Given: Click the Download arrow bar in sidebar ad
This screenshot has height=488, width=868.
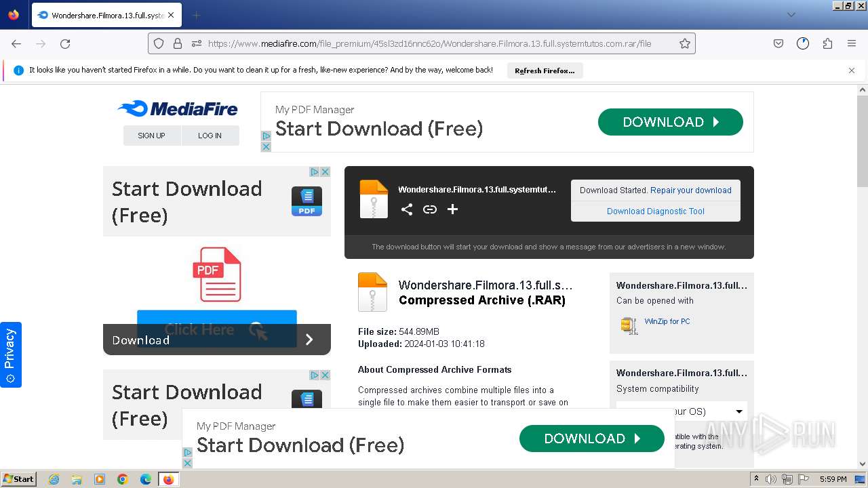Looking at the screenshot, I should 217,340.
